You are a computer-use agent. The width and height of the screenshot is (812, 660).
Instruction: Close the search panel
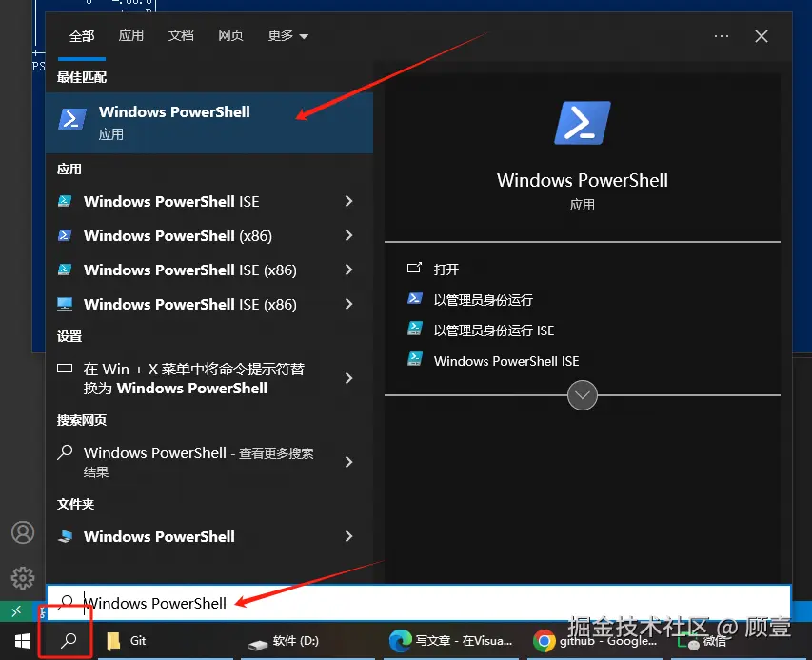(762, 36)
